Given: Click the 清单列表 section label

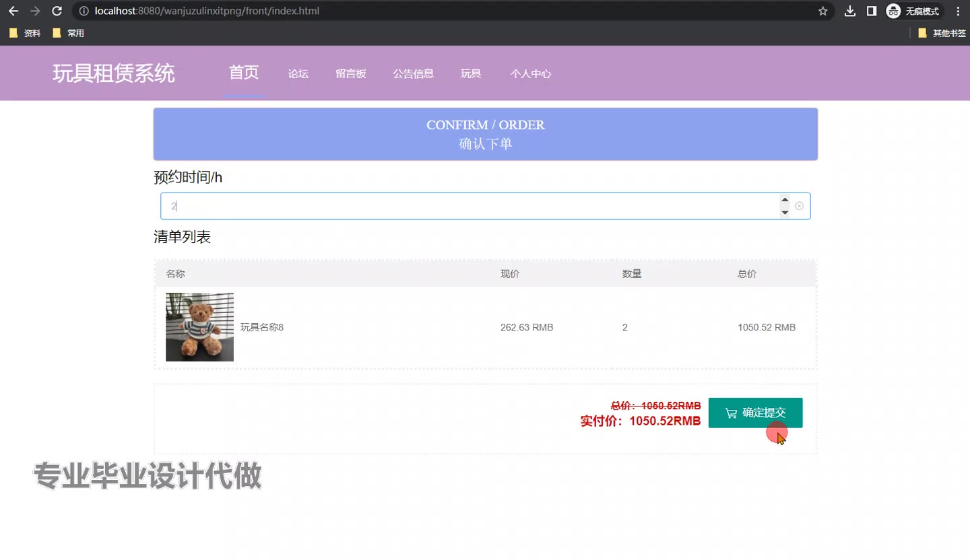Looking at the screenshot, I should [183, 237].
